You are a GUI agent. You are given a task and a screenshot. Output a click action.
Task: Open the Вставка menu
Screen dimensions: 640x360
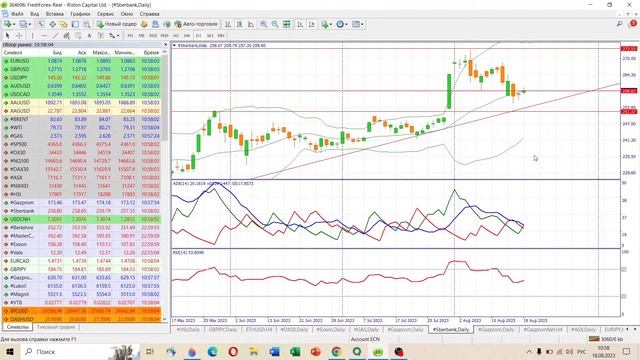[54, 14]
